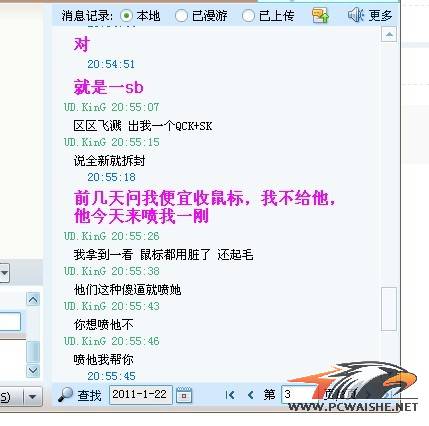Go to first page of records
Viewport: 429px width, 426px height.
pyautogui.click(x=230, y=395)
